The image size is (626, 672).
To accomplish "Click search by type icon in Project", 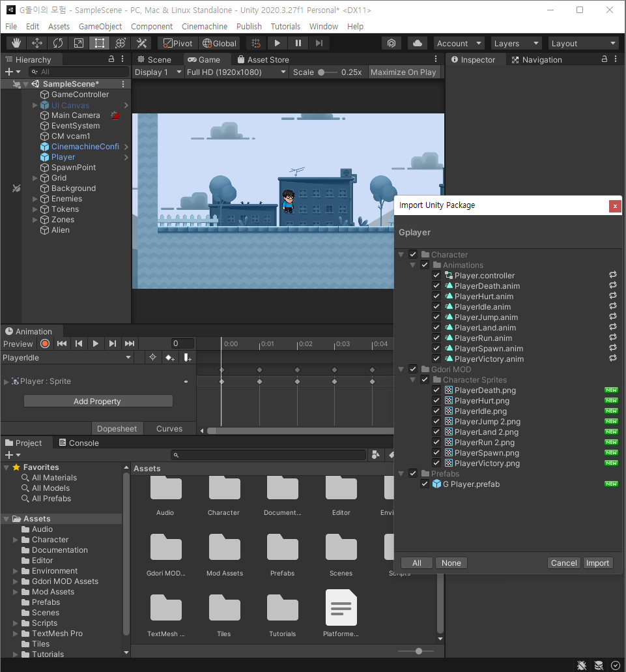I will [375, 455].
